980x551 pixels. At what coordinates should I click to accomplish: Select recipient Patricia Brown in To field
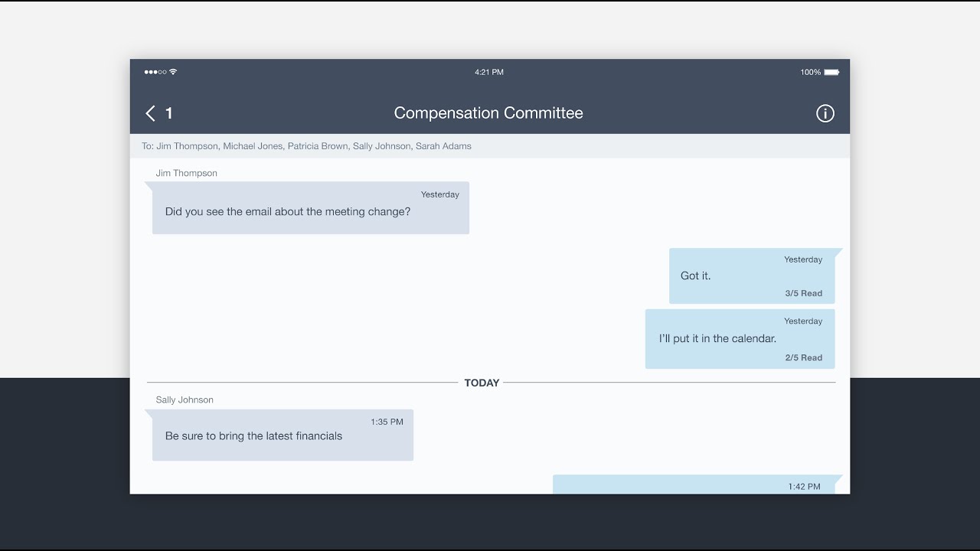click(x=318, y=146)
